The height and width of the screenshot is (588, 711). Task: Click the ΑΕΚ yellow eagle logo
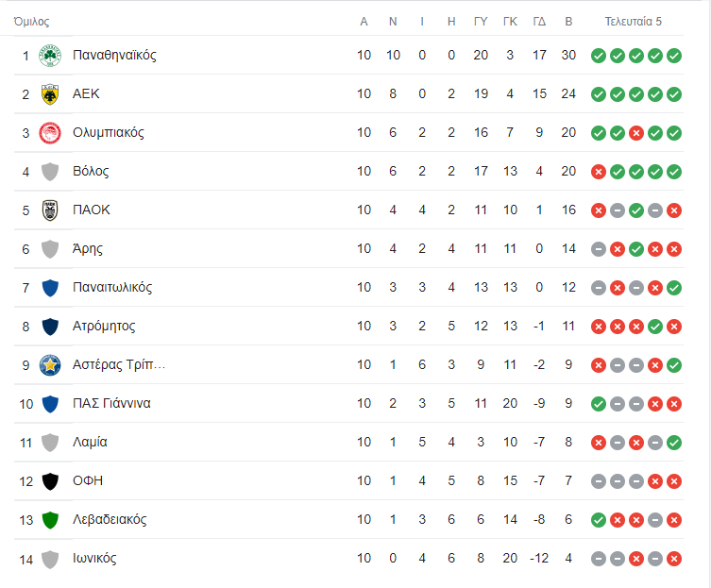point(50,94)
